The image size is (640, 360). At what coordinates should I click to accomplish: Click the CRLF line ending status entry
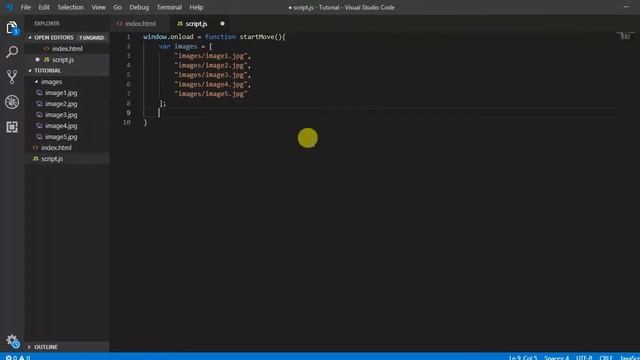tap(606, 357)
